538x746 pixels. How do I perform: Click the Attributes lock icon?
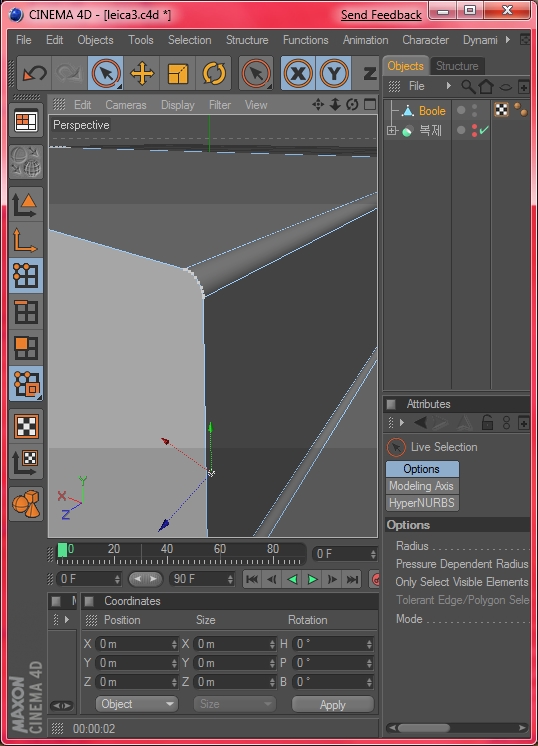tap(487, 422)
